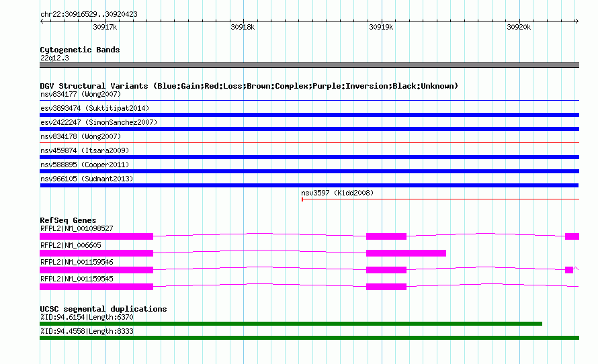Click the middle exon of NM_001098527
The image size is (598, 364).
386,236
